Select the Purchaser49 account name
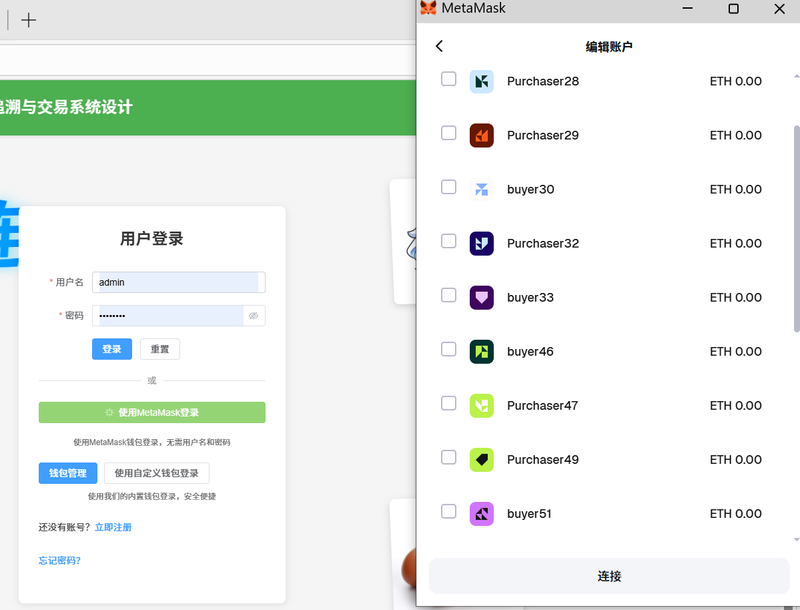Viewport: 800px width, 610px height. (543, 460)
